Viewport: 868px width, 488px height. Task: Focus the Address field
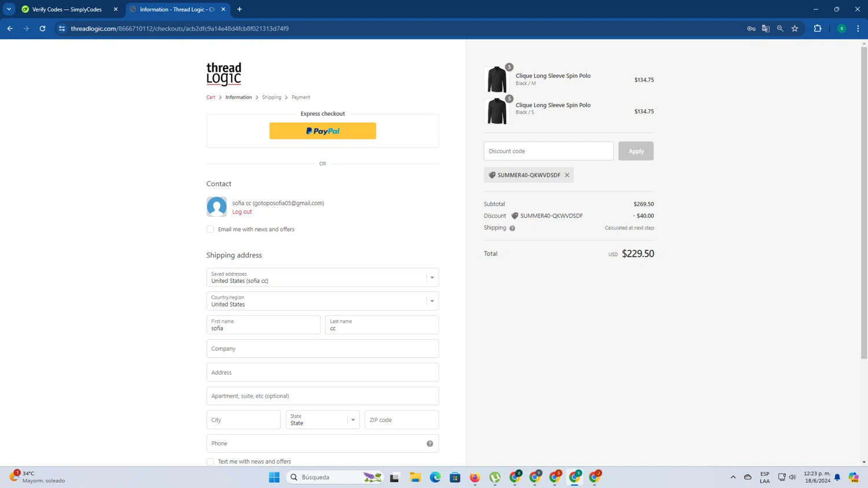(x=322, y=372)
